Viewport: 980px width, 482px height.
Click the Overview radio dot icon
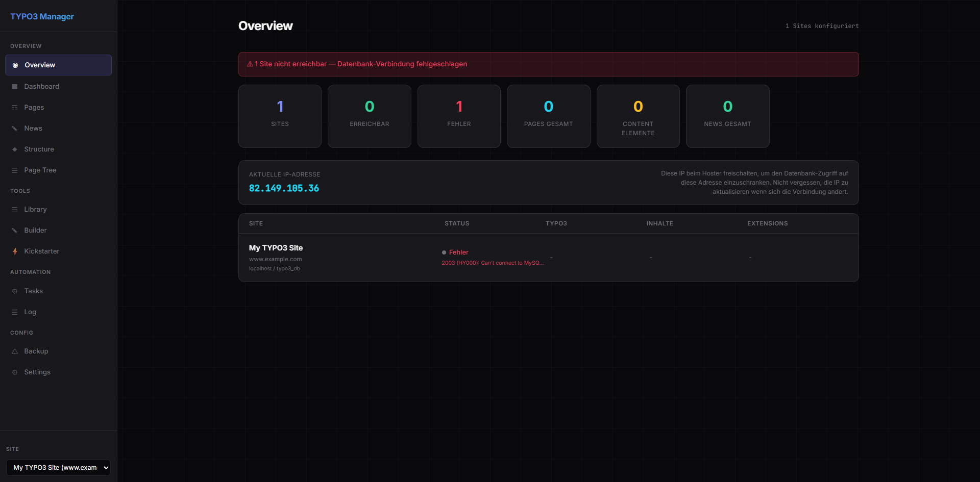coord(15,65)
